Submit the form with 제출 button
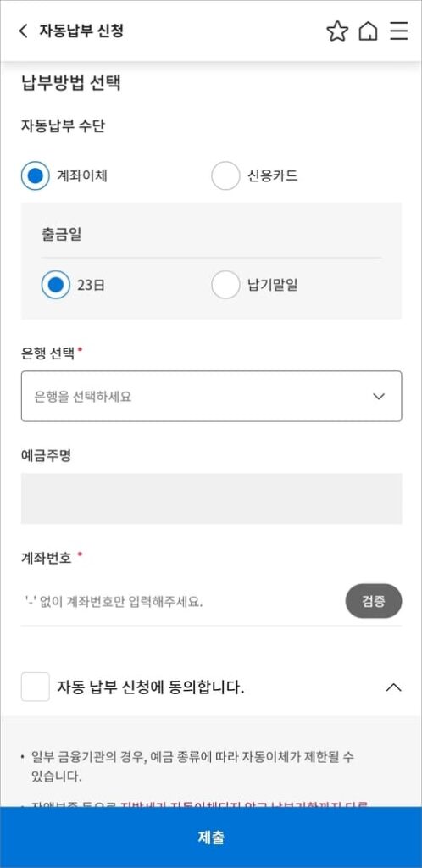 point(211,837)
